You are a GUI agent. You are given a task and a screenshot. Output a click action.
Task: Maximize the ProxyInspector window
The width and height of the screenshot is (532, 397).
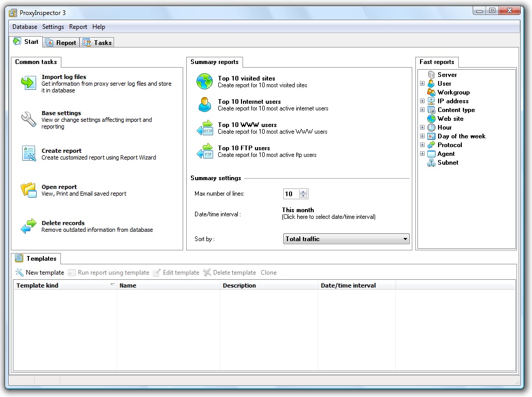(493, 10)
